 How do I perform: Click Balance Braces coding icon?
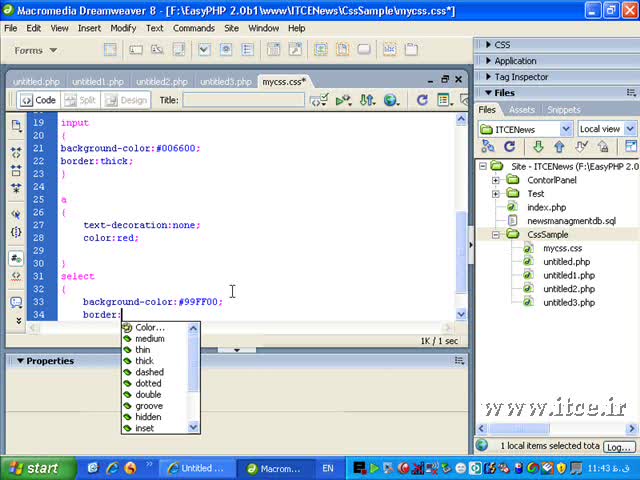pos(16,232)
